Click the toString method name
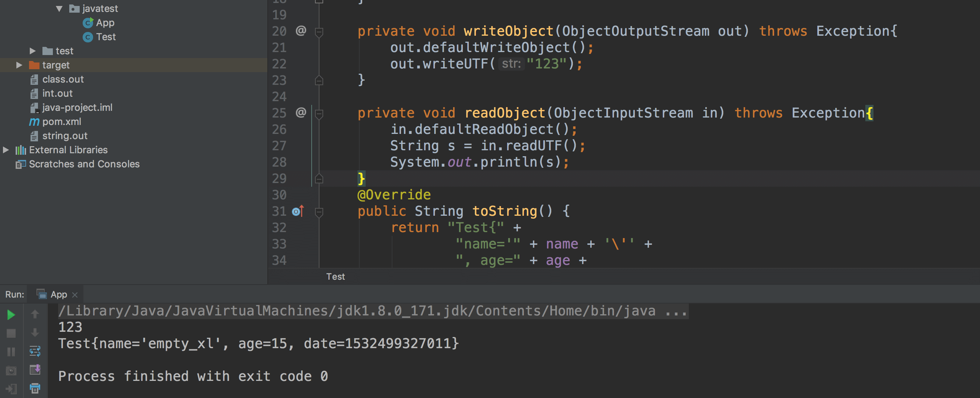This screenshot has width=980, height=398. click(x=505, y=211)
